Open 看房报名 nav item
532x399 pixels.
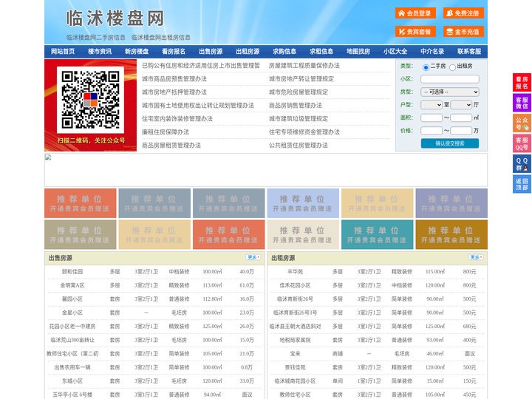174,52
